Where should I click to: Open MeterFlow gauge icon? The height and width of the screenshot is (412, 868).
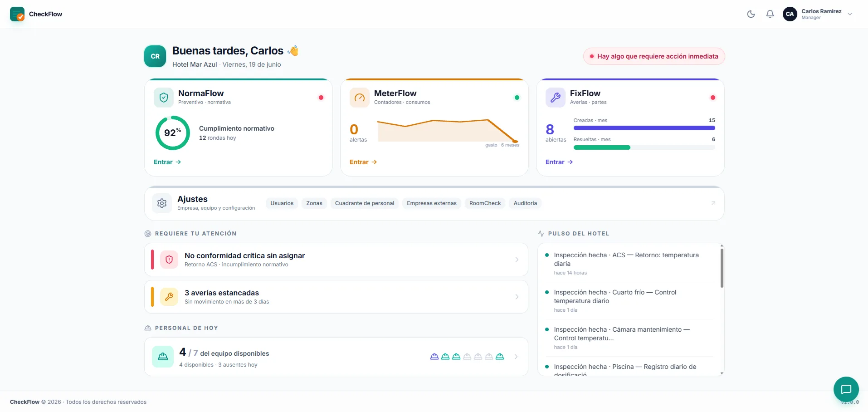(360, 98)
